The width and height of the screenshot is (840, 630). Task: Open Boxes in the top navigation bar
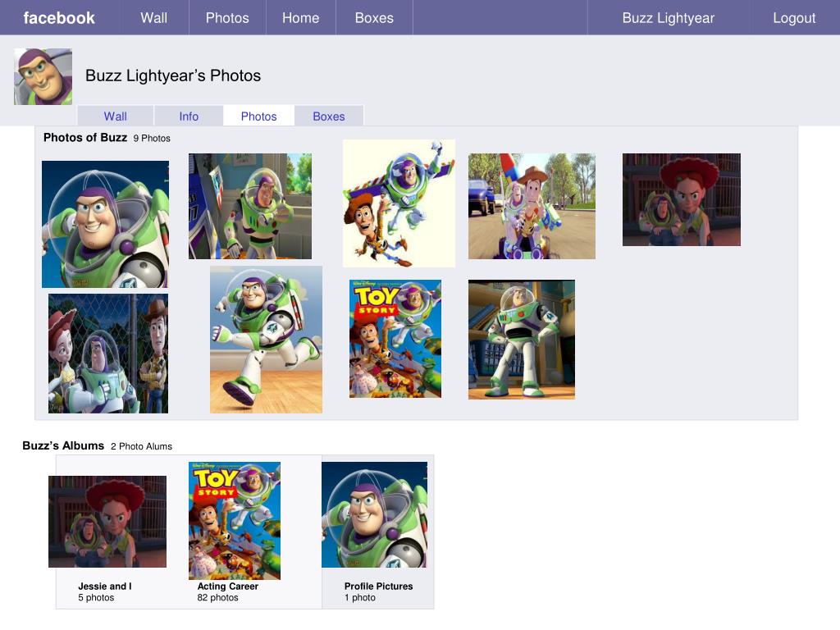point(374,18)
